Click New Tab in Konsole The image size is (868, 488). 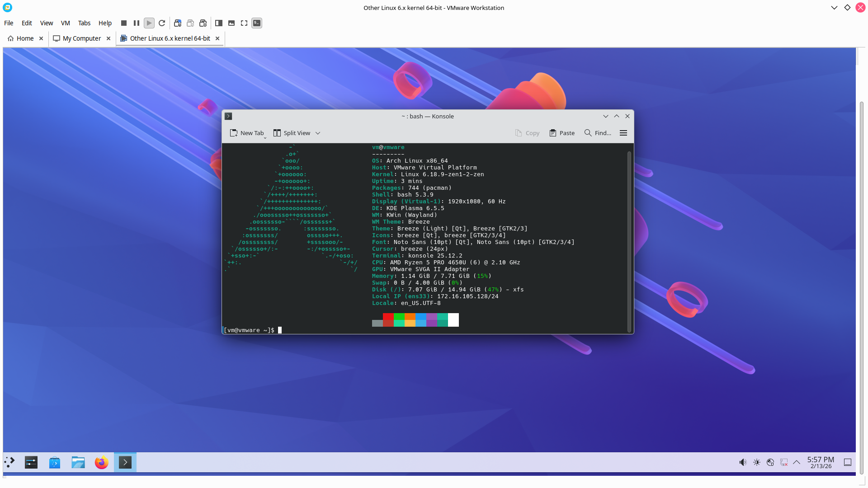(x=247, y=133)
